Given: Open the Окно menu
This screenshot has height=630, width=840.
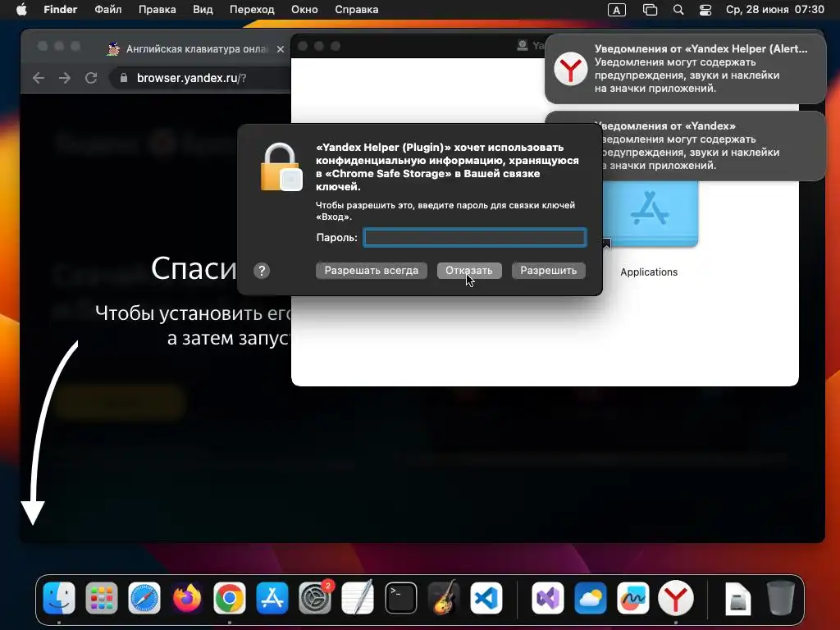Looking at the screenshot, I should click(304, 10).
